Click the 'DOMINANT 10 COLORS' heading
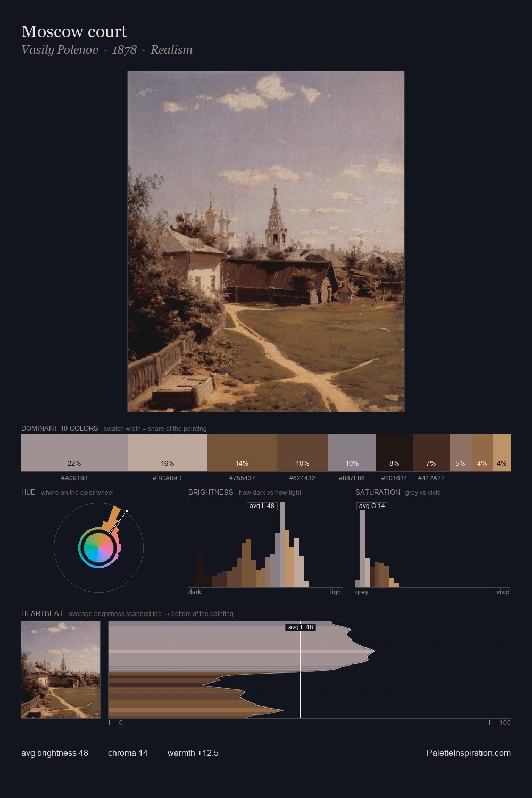The height and width of the screenshot is (798, 532). [60, 428]
